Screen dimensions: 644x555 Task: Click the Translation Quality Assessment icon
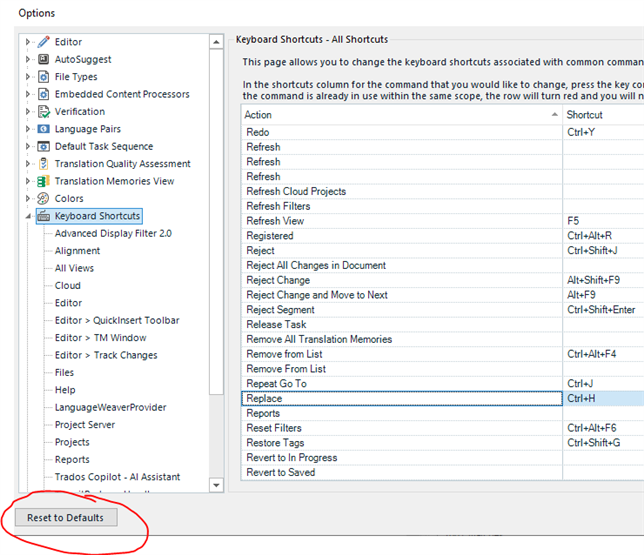pyautogui.click(x=44, y=164)
